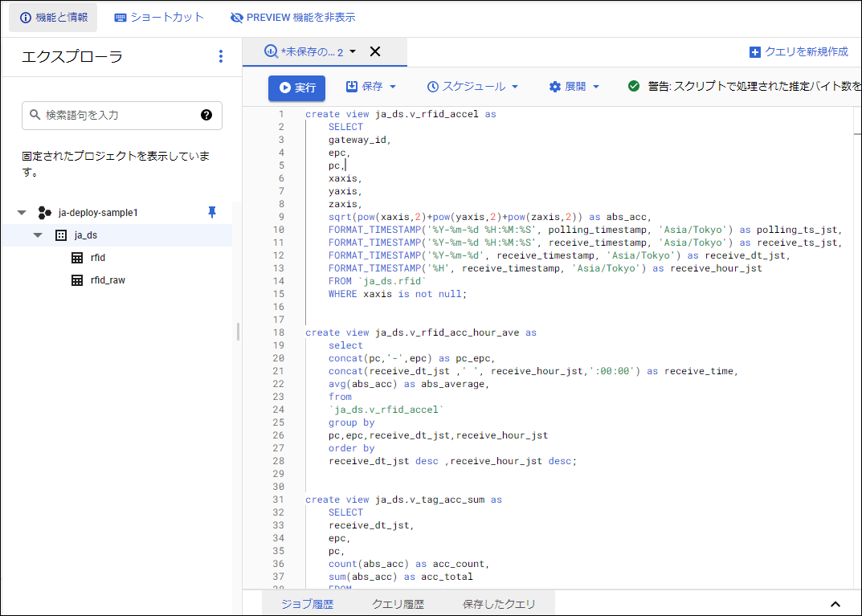Run the query with 実行 button

point(296,88)
